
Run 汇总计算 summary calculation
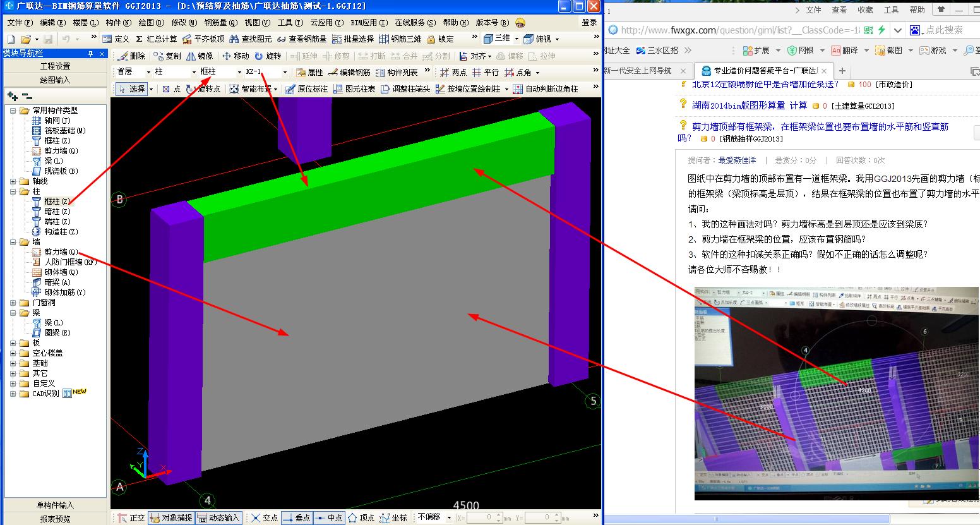pyautogui.click(x=157, y=39)
